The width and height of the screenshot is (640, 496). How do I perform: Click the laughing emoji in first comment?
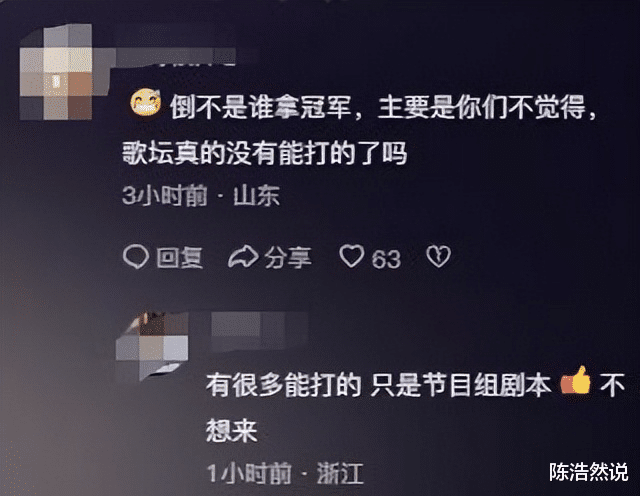point(145,104)
